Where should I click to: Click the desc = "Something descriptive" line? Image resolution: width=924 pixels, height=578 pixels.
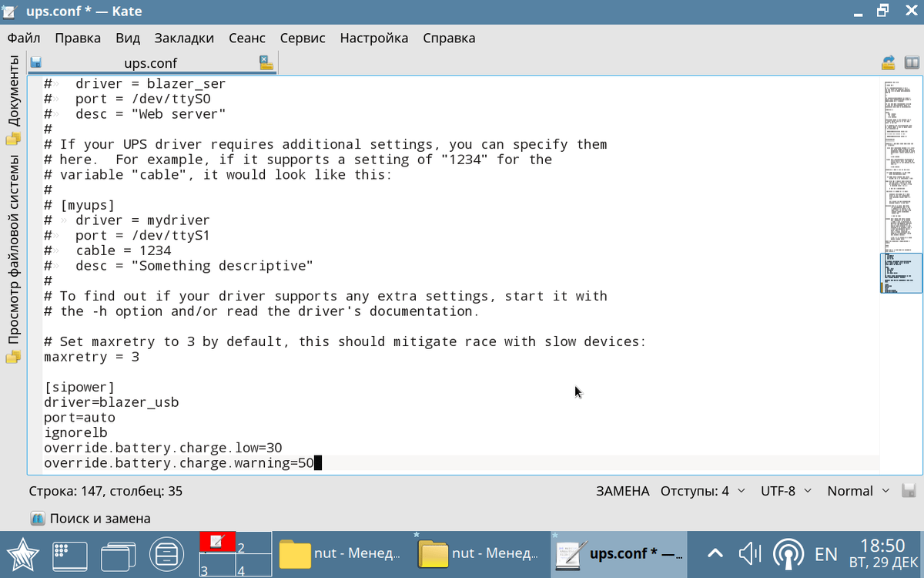(x=179, y=266)
